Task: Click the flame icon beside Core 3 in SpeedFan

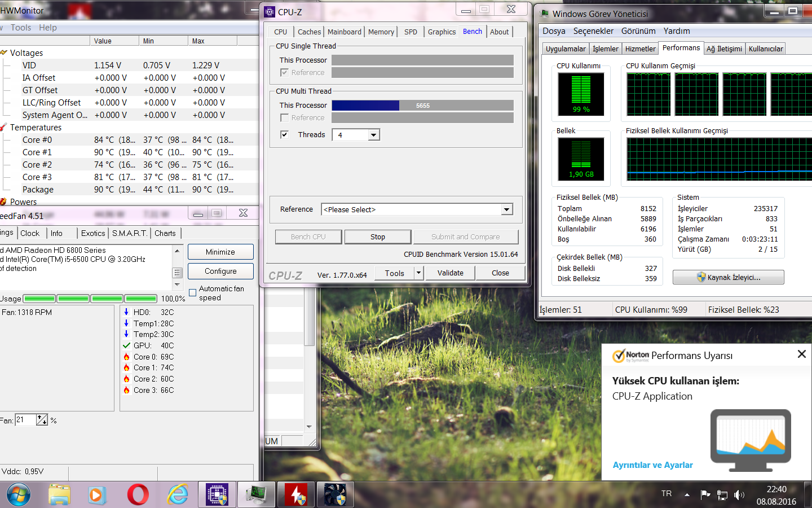Action: [126, 390]
